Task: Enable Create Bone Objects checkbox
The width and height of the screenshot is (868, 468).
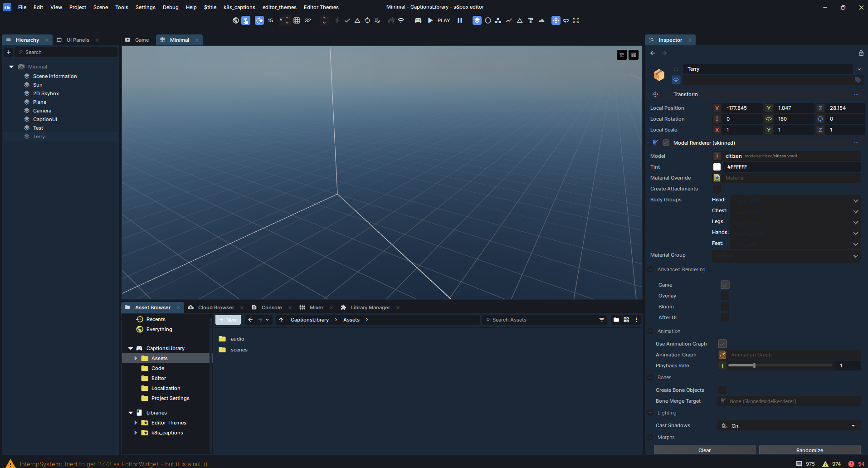Action: pyautogui.click(x=722, y=390)
